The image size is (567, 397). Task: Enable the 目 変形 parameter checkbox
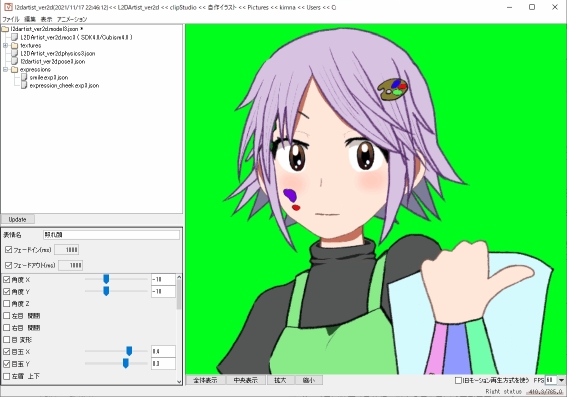point(7,340)
